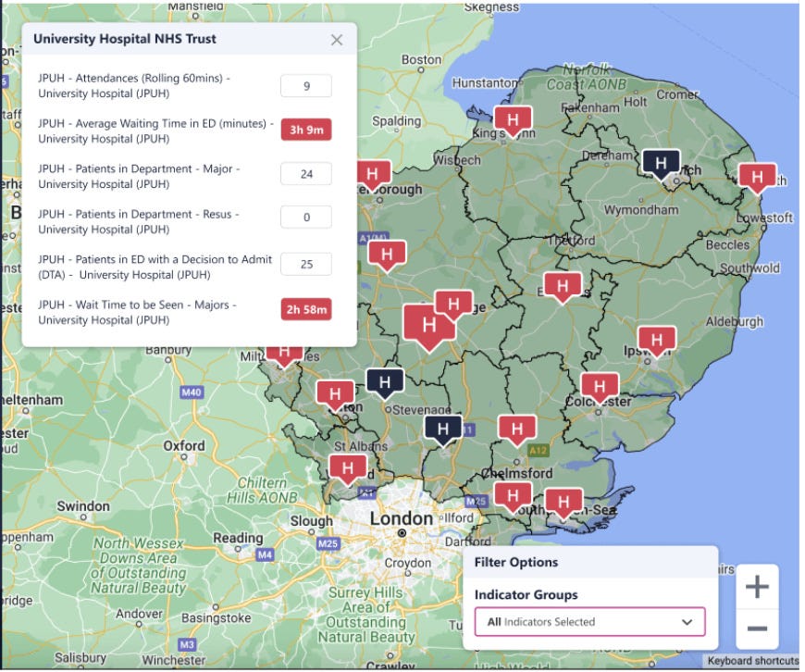Image resolution: width=805 pixels, height=672 pixels.
Task: Click the hospital marker at Colchester
Action: coord(600,388)
